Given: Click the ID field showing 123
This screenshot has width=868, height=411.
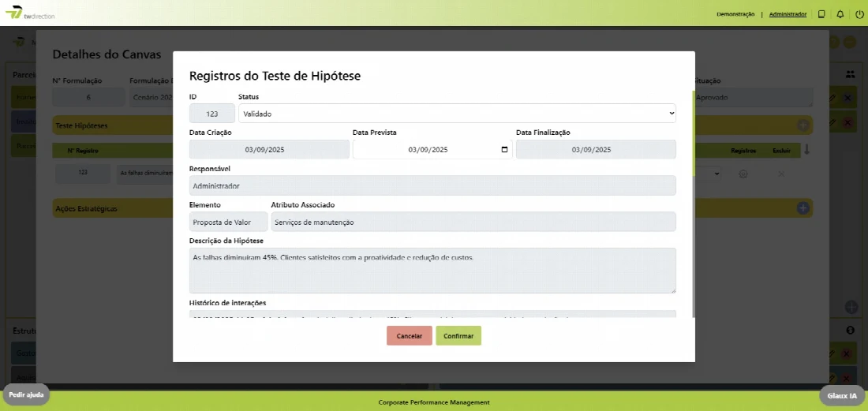Looking at the screenshot, I should pos(212,114).
